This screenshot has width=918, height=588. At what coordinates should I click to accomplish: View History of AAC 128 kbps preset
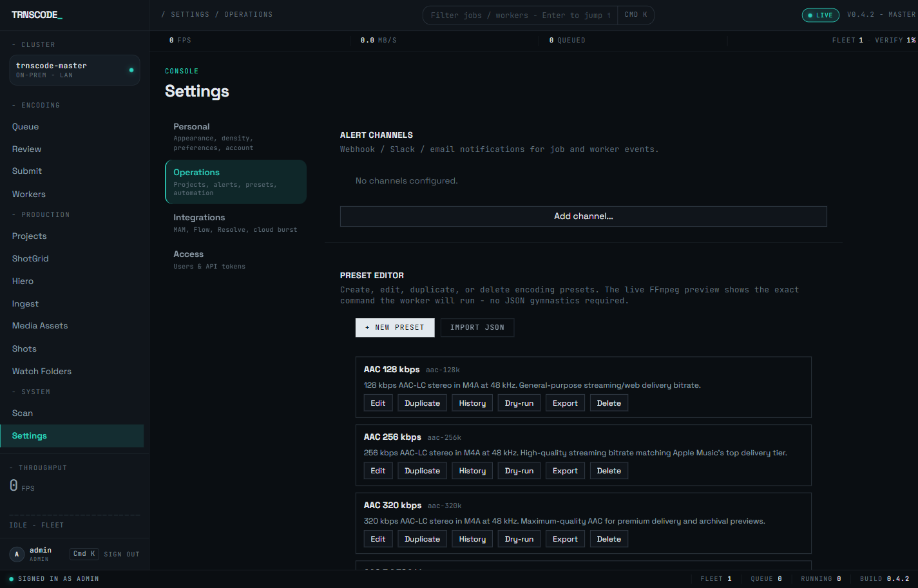click(x=472, y=403)
